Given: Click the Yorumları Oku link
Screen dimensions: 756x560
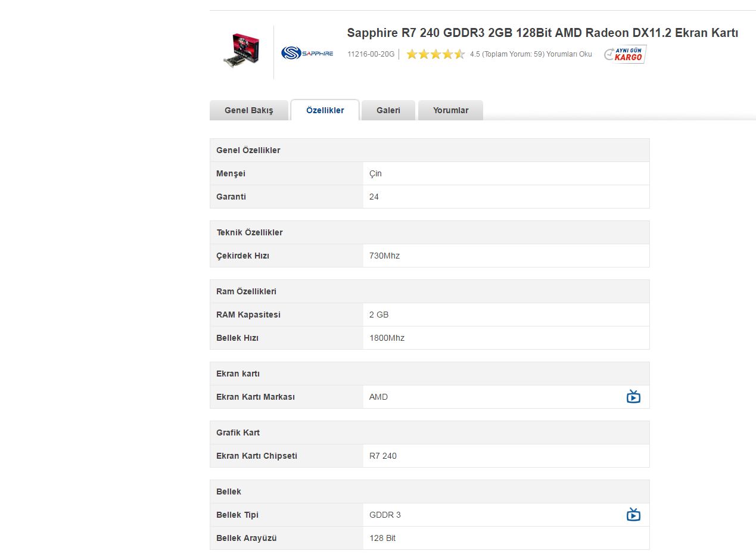Looking at the screenshot, I should click(x=570, y=54).
